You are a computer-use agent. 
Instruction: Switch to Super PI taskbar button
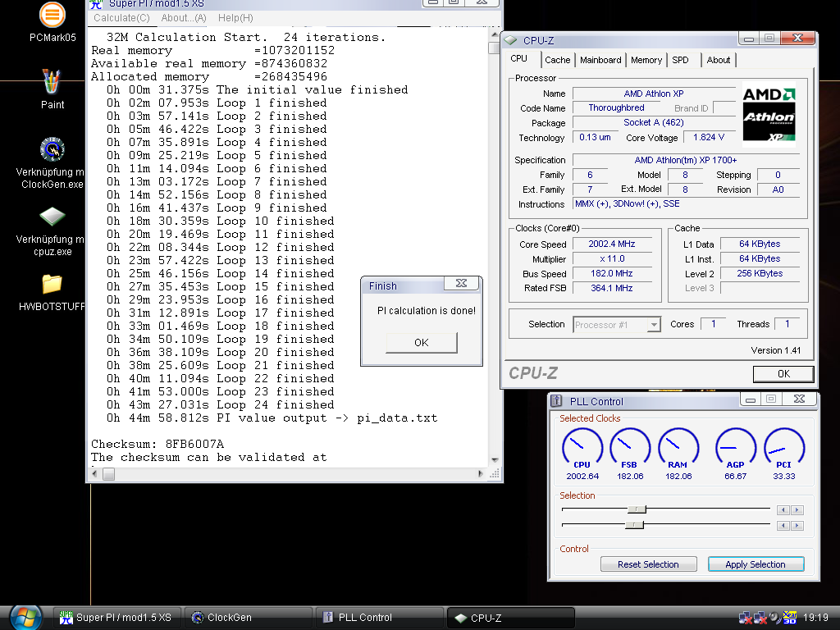pyautogui.click(x=117, y=618)
